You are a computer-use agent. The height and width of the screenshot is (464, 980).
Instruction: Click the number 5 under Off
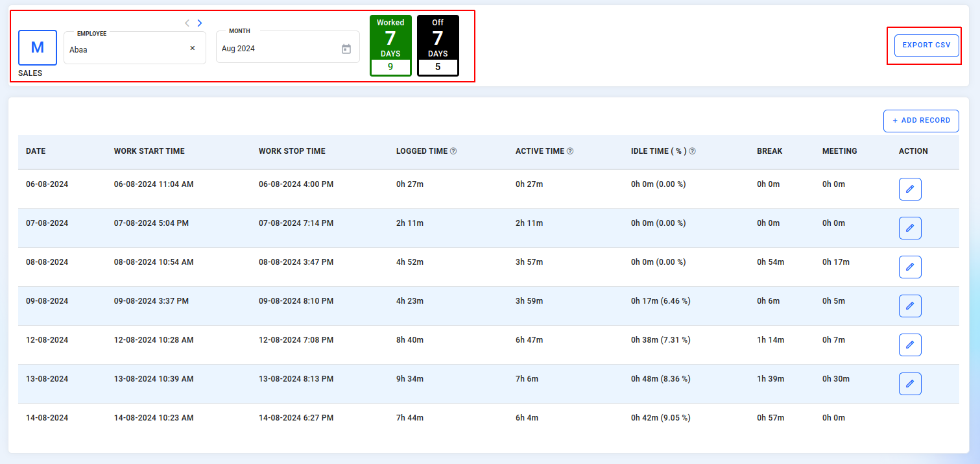point(438,66)
